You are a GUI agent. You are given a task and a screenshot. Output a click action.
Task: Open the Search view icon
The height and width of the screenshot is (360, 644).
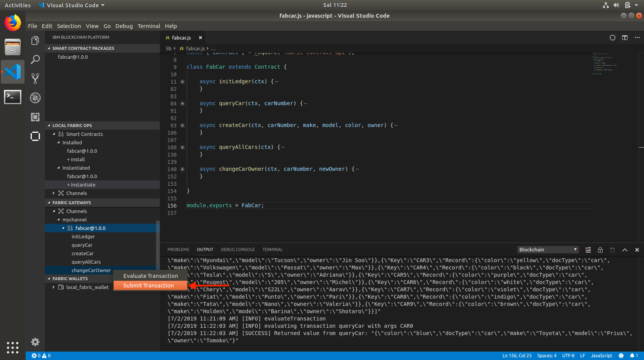click(35, 59)
